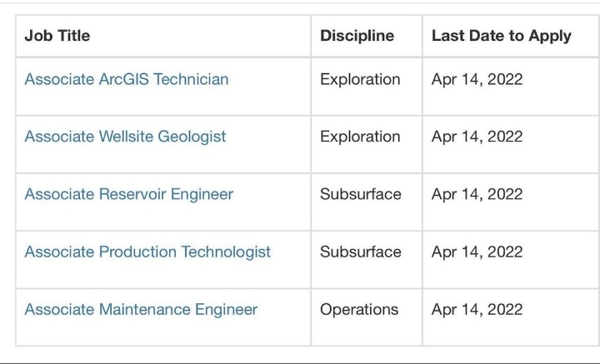This screenshot has width=600, height=364.
Task: Click Subsurface in the Reservoir Engineer row
Action: click(360, 194)
